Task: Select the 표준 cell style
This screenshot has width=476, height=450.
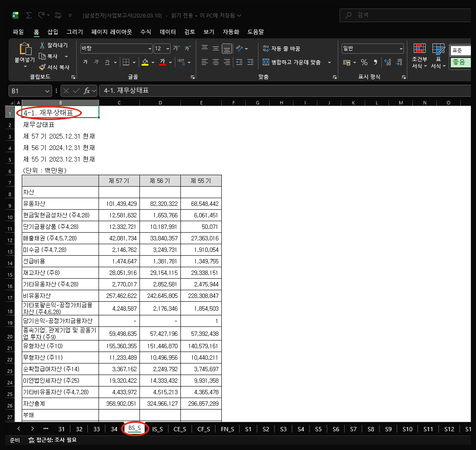Action: (x=460, y=50)
